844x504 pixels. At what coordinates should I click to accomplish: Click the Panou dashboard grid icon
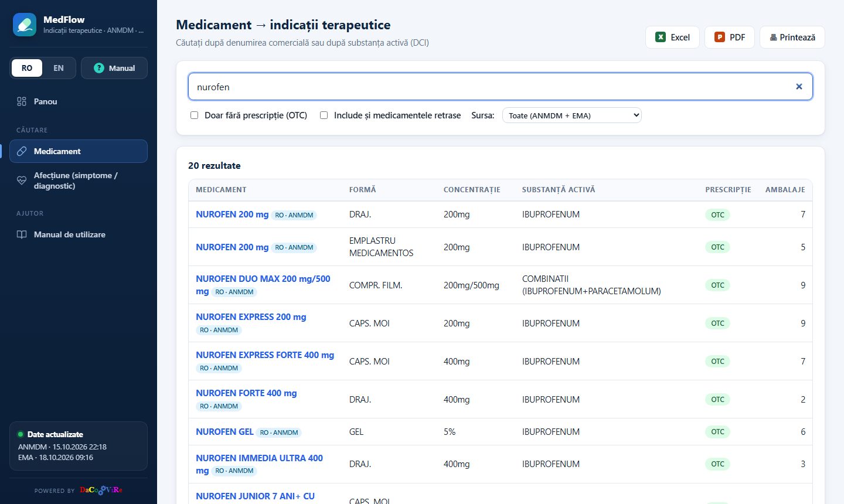(22, 101)
